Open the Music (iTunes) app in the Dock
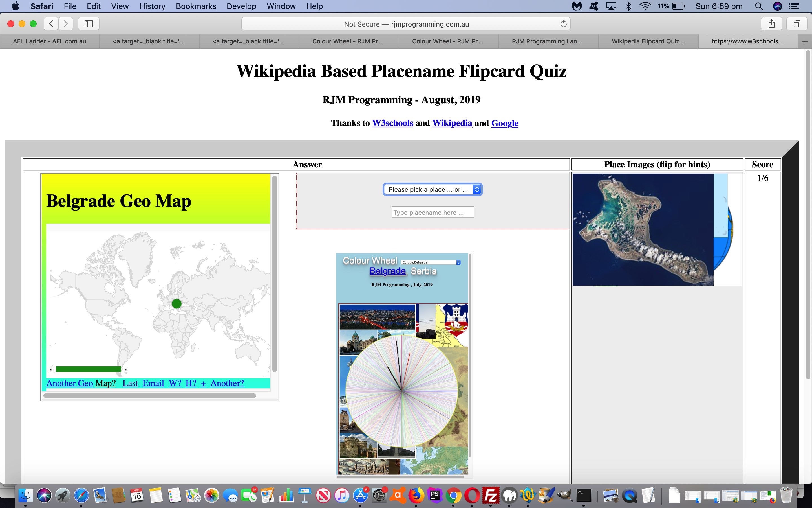 pos(342,495)
